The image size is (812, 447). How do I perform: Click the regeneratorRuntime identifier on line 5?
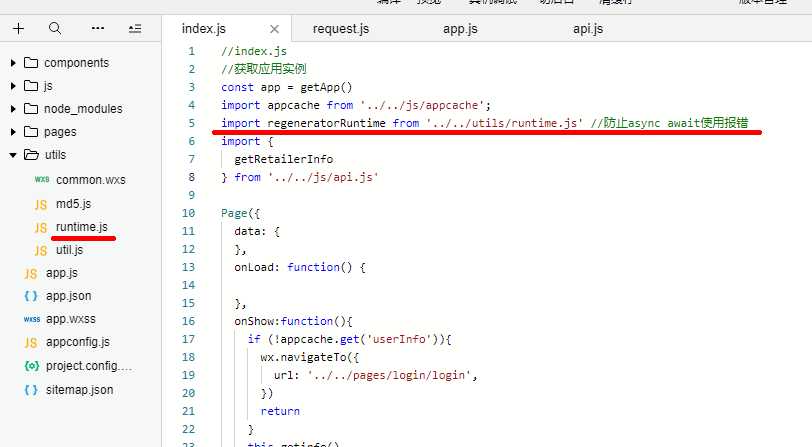(x=326, y=123)
